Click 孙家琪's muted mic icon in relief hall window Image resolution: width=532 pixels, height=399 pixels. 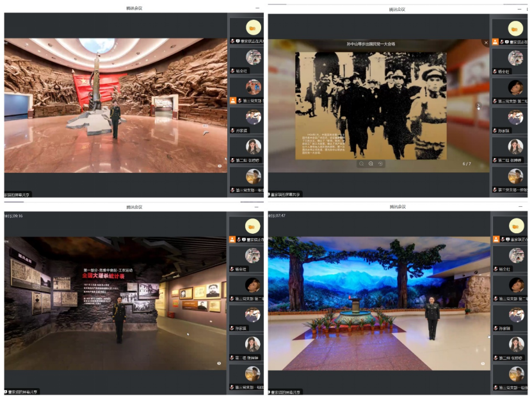[x=233, y=130]
